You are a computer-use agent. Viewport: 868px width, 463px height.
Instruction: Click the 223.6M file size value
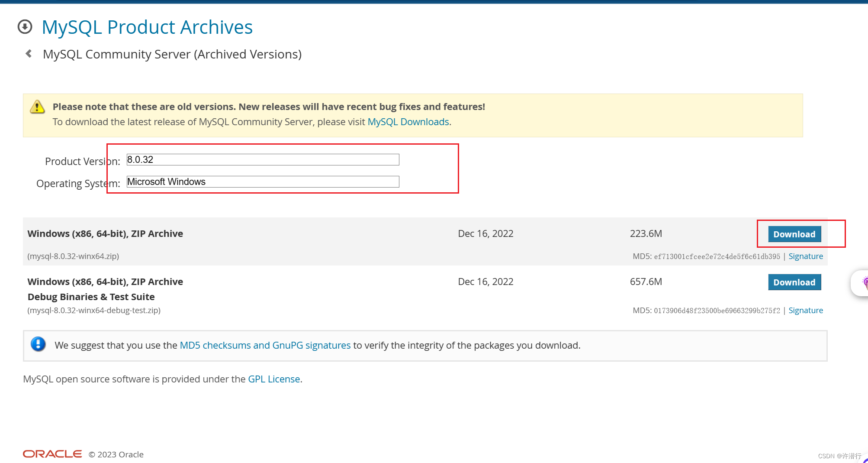pyautogui.click(x=646, y=233)
